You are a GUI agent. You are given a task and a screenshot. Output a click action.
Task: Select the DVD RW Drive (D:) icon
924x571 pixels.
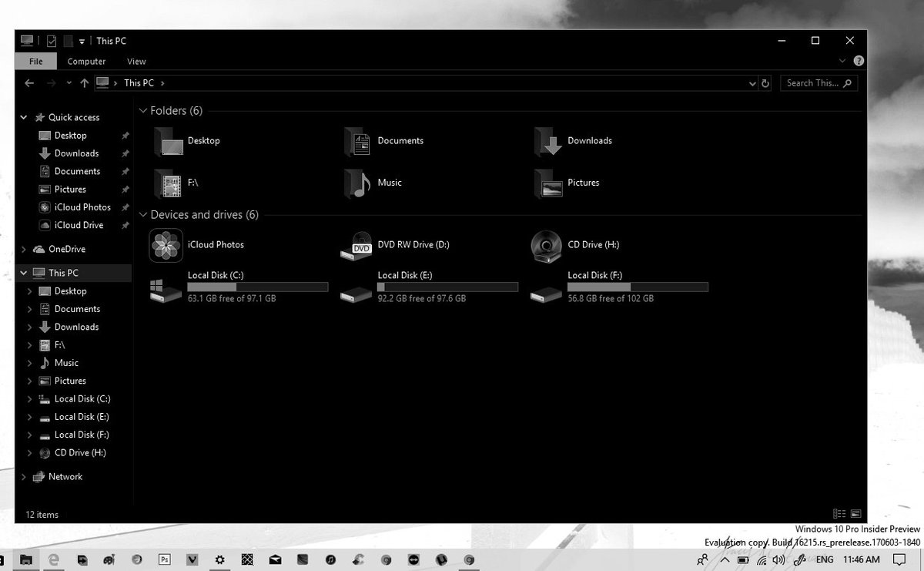356,245
